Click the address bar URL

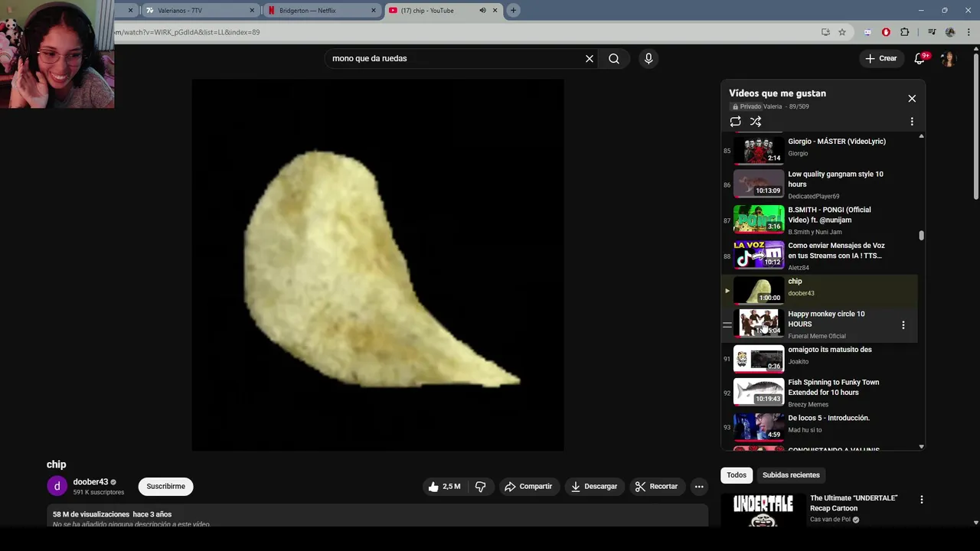point(188,32)
